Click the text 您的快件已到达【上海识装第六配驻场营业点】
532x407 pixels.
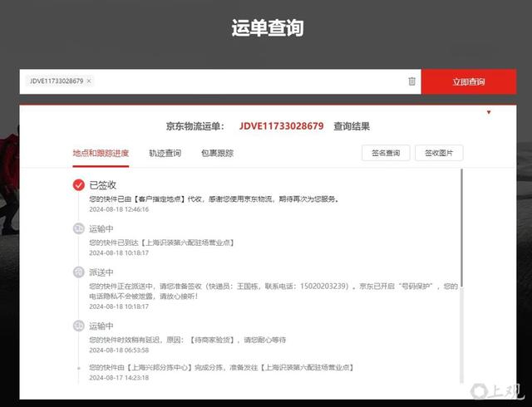click(162, 243)
